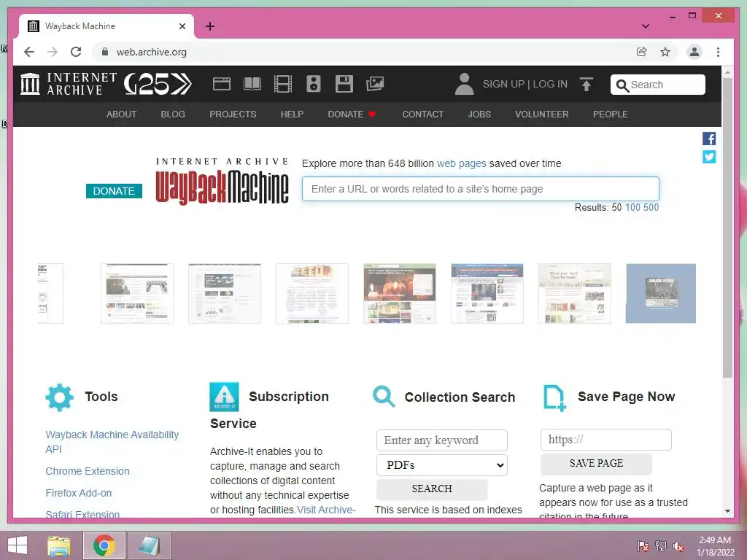
Task: Reload the current page
Action: click(x=76, y=52)
